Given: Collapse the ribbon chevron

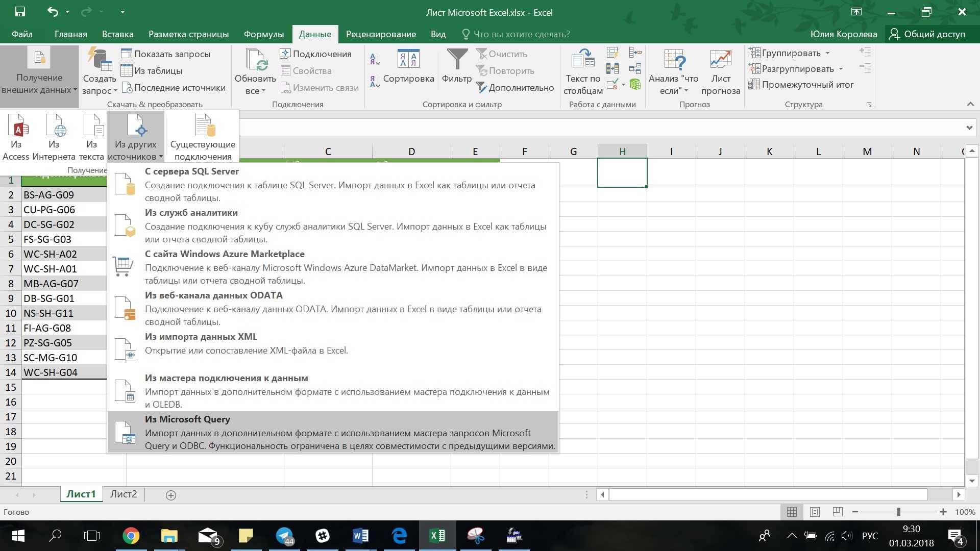Looking at the screenshot, I should point(970,104).
